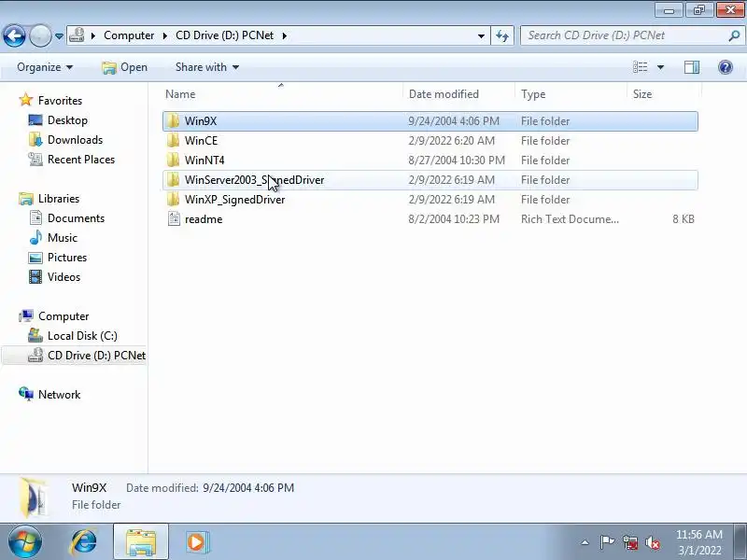Screen dimensions: 747x560
Task: Open Windows Help with question mark icon
Action: pos(726,67)
